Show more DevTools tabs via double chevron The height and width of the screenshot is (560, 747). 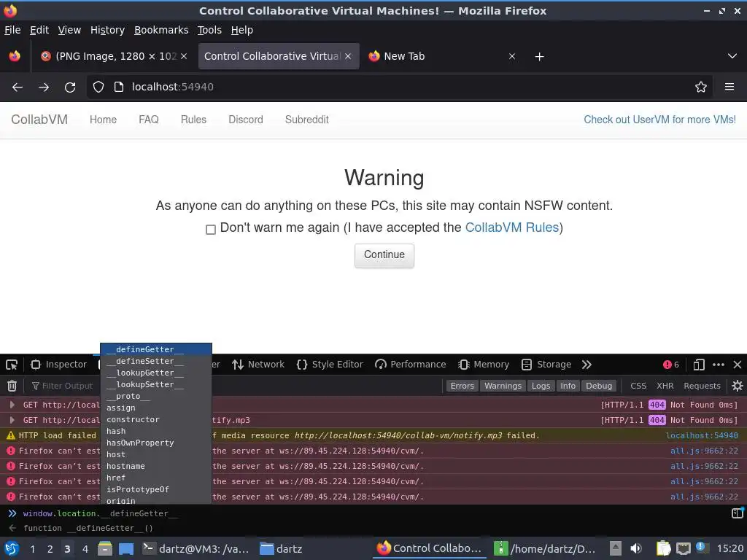click(587, 365)
